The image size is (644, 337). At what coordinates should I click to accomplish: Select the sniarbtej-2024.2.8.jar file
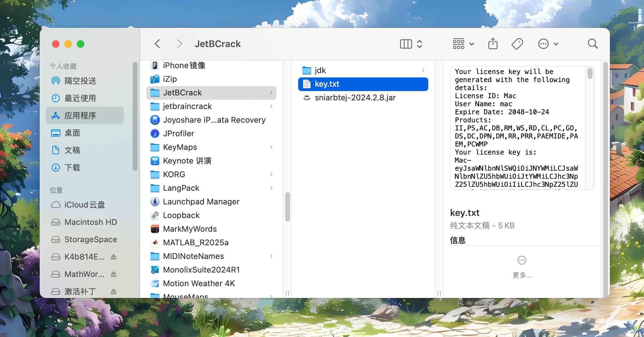pyautogui.click(x=355, y=98)
